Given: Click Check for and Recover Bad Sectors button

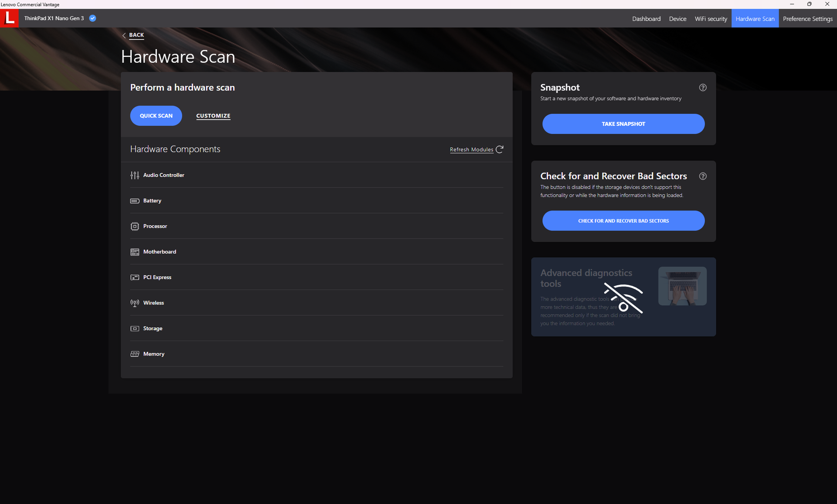Looking at the screenshot, I should 623,221.
